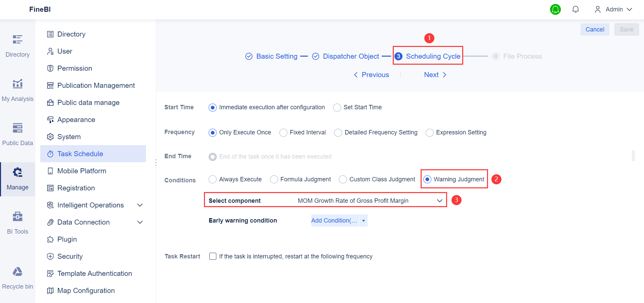
Task: Select the Set Start Time radio button
Action: click(x=337, y=107)
